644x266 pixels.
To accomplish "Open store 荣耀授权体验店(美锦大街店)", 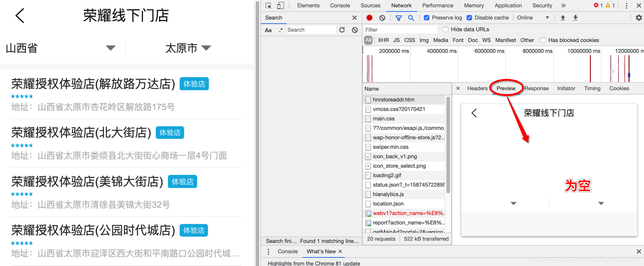I will coord(87,182).
